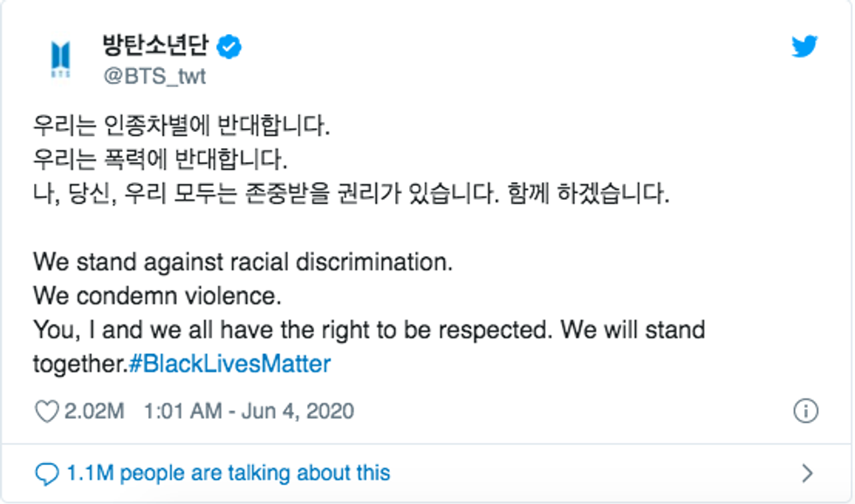Click the Korean line "우리는 폭력에 반대합니다."
The height and width of the screenshot is (504, 855).
point(160,160)
